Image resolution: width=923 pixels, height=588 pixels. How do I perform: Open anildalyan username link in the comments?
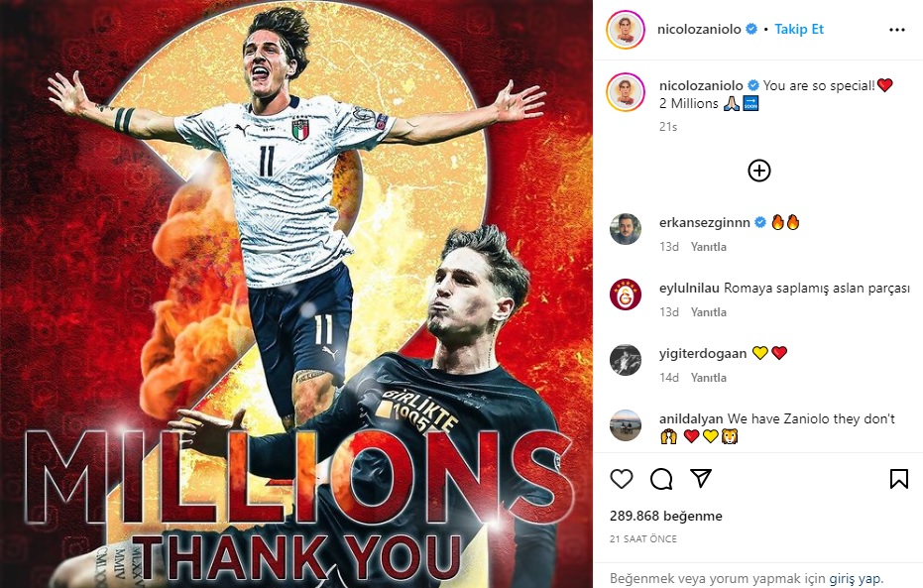tap(691, 418)
